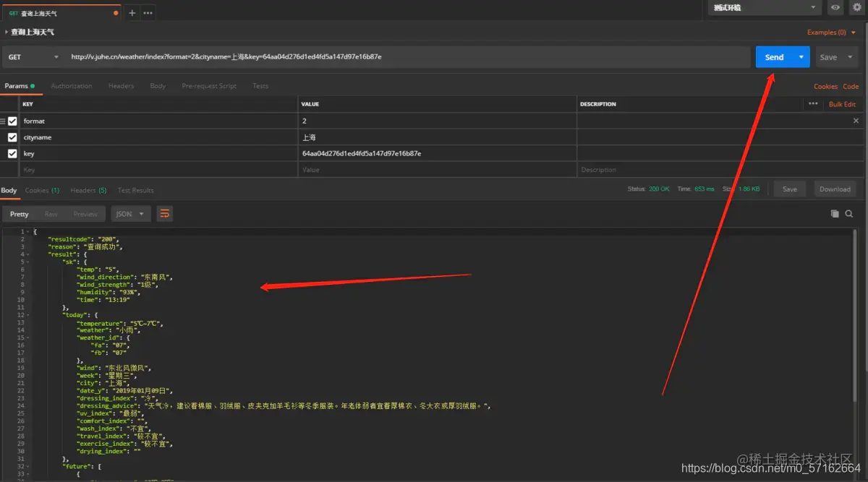Viewport: 868px width, 482px height.
Task: Open manage environments gear icon
Action: tap(857, 8)
